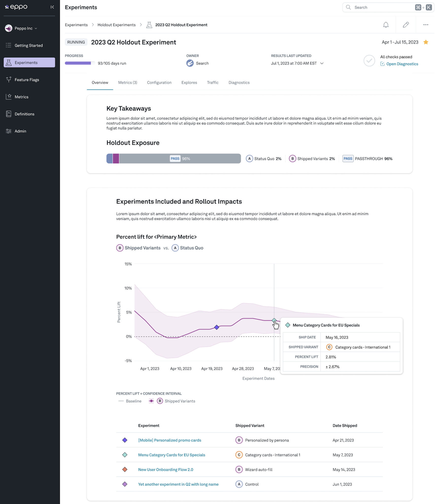Open Metrics from the sidebar
The height and width of the screenshot is (504, 437).
click(21, 97)
